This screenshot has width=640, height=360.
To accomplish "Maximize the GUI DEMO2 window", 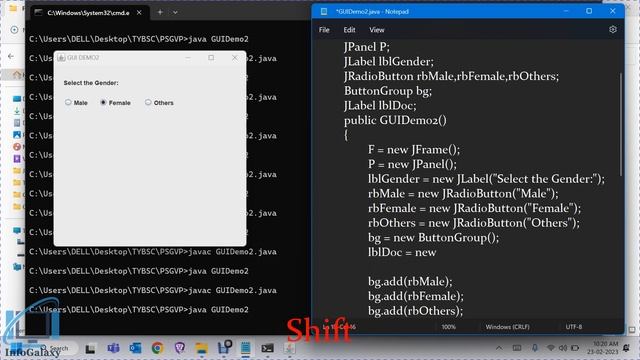I will point(211,58).
